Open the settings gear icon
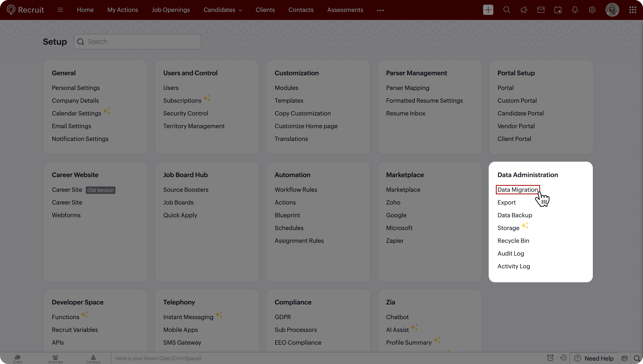The height and width of the screenshot is (364, 643). point(592,10)
